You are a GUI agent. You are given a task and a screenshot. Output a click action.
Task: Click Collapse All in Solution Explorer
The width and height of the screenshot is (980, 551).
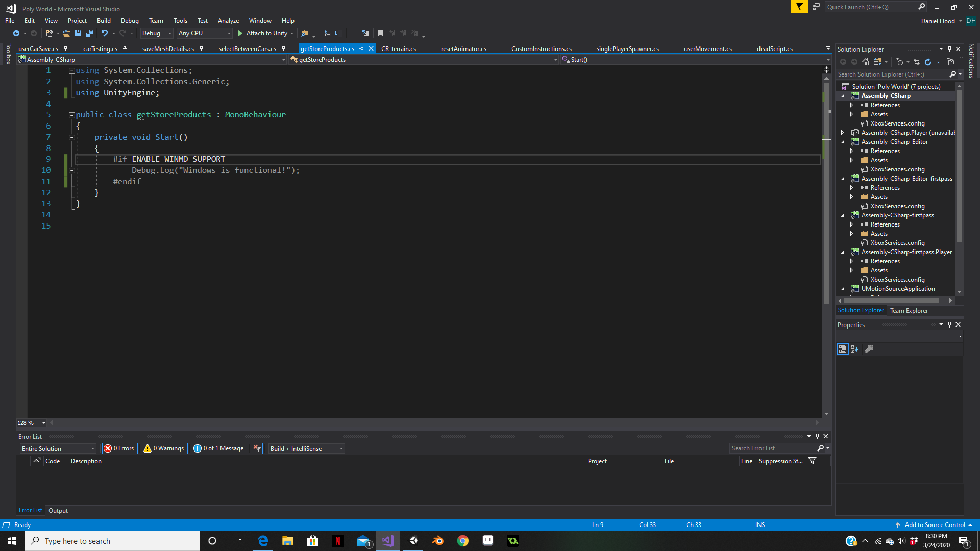click(x=939, y=62)
